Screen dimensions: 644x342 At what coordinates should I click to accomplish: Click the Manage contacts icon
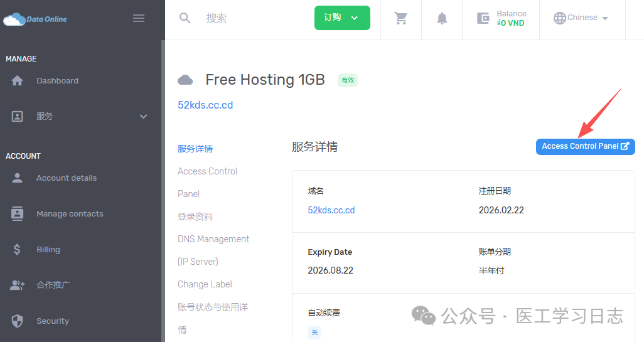pos(17,213)
